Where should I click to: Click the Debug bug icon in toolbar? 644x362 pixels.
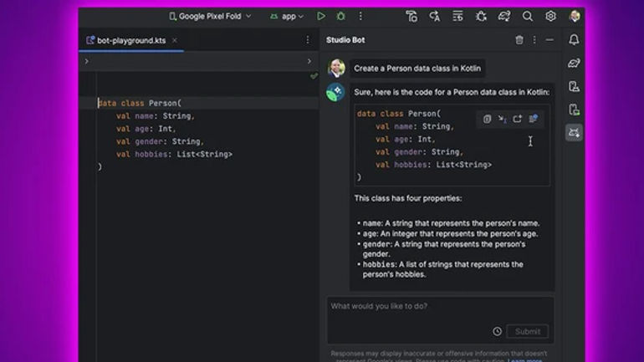coord(341,16)
